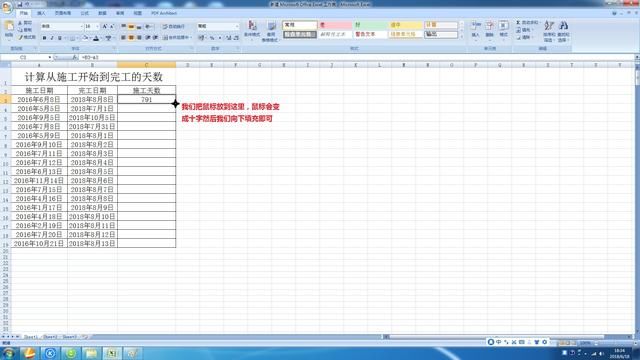
Task: Click the cell borders icon
Action: click(x=72, y=38)
